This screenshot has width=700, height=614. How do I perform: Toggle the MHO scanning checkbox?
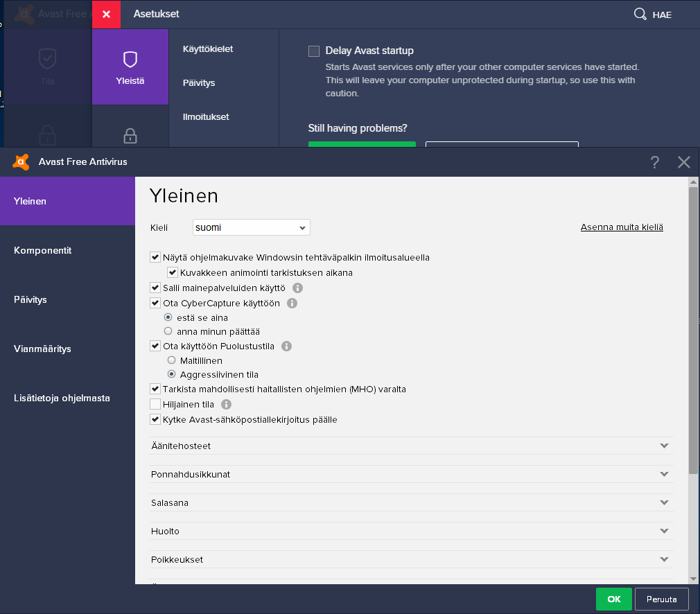(x=155, y=389)
